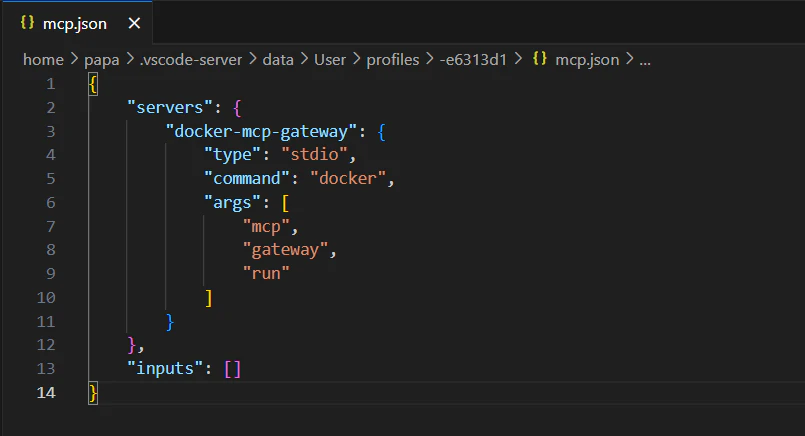
Task: Open '.vscode-server' breadcrumb segment
Action: point(191,60)
